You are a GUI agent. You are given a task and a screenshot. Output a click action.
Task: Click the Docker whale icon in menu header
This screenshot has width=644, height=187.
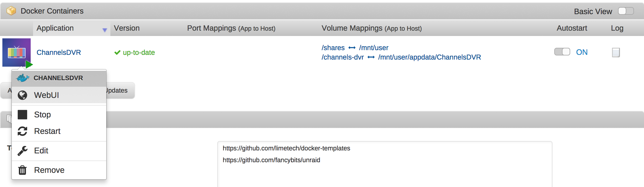tap(23, 78)
